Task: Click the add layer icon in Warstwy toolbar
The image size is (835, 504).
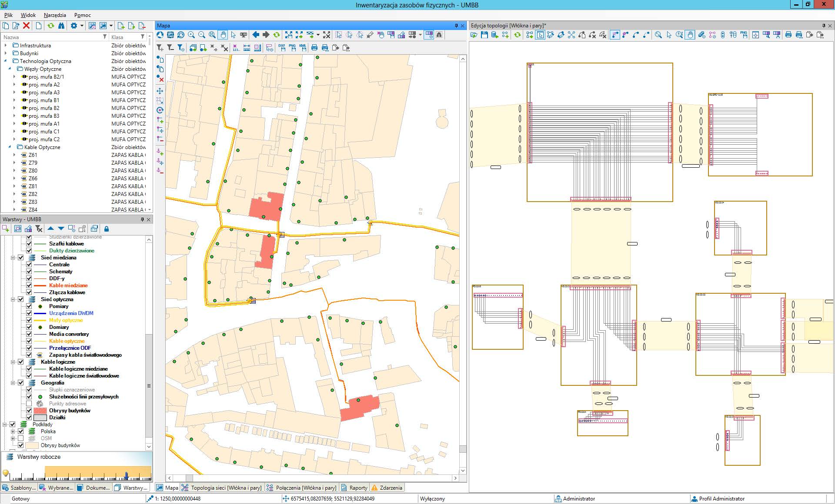Action: pos(6,229)
